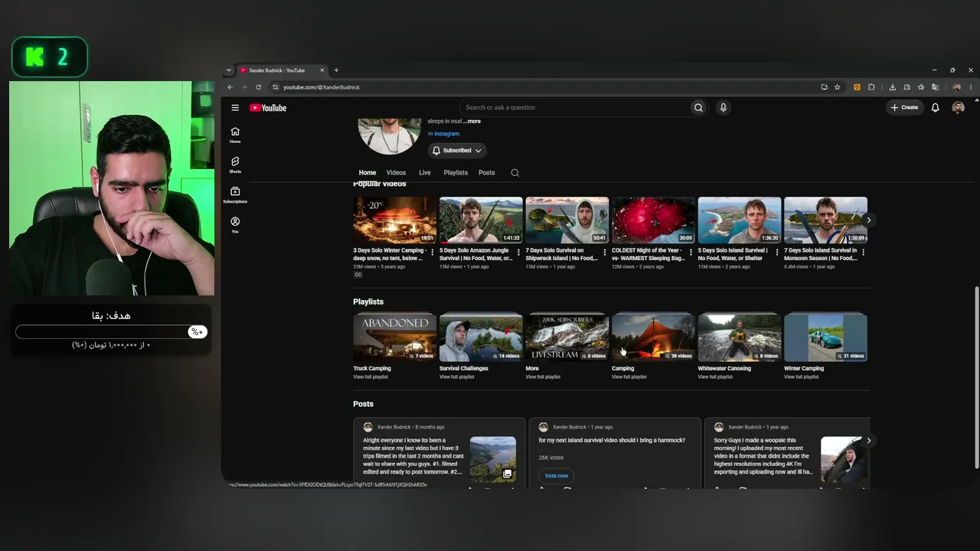Open the You section in the sidebar

coord(235,224)
